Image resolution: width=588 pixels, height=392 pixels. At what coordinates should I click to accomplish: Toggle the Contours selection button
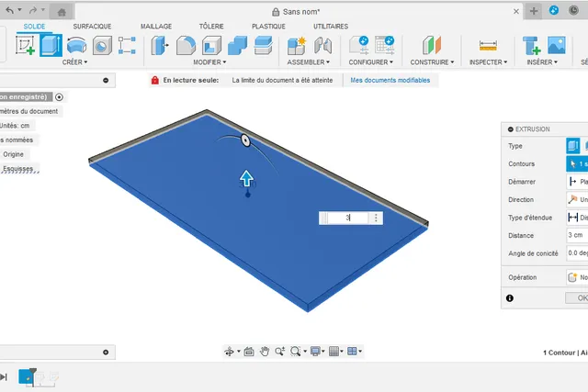pos(577,163)
